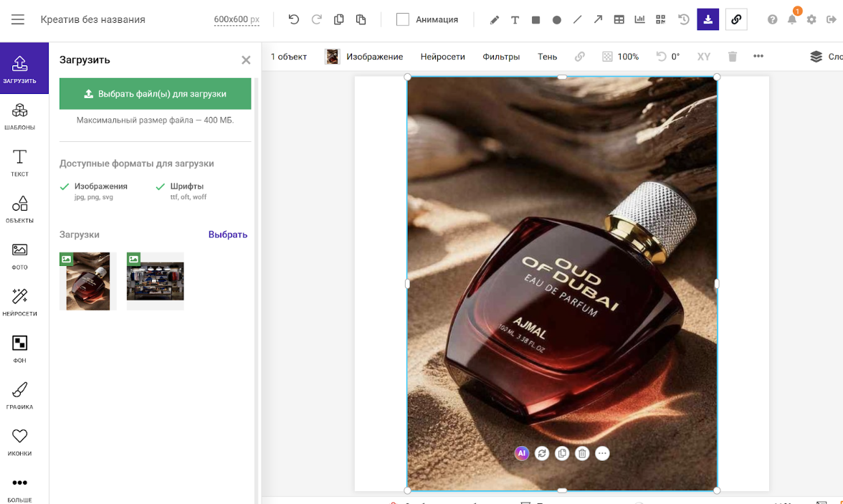843x504 pixels.
Task: Add a rectangle shape from toolbar
Action: pos(535,20)
